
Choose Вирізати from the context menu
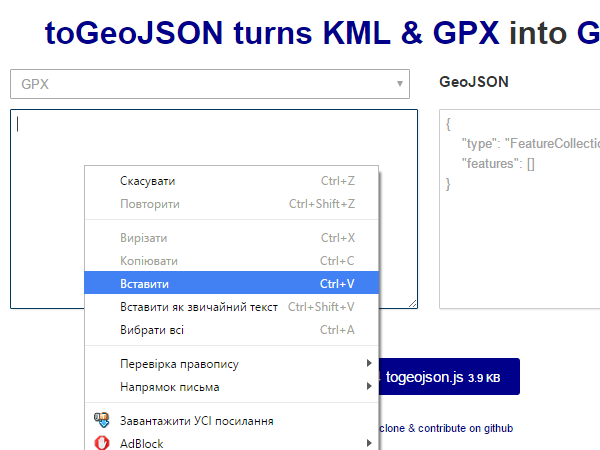(x=232, y=238)
